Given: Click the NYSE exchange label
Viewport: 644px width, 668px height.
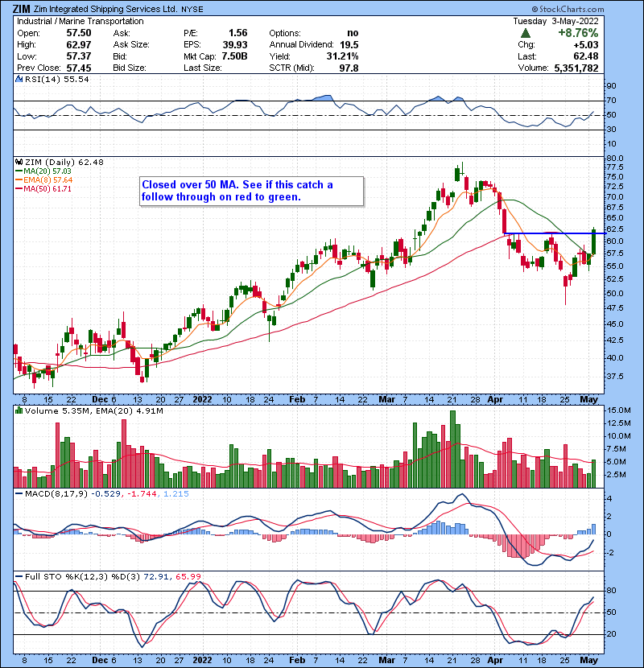Looking at the screenshot, I should click(x=192, y=10).
